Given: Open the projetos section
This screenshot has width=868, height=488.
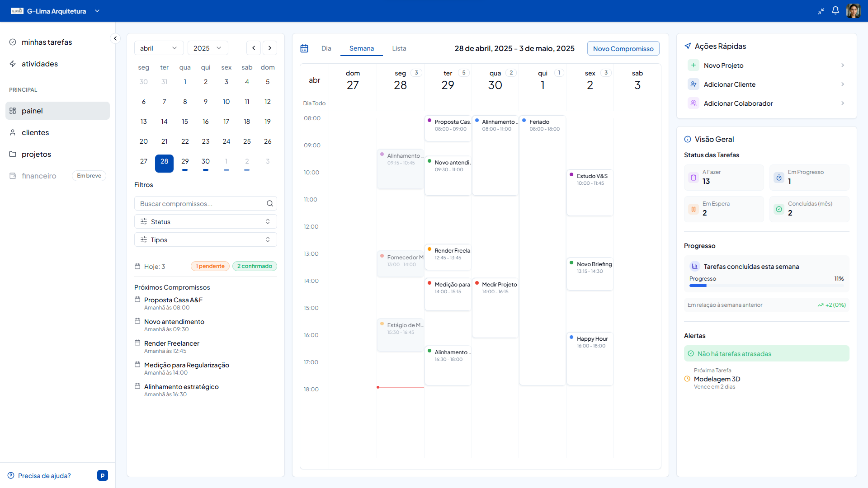Looking at the screenshot, I should [57, 154].
